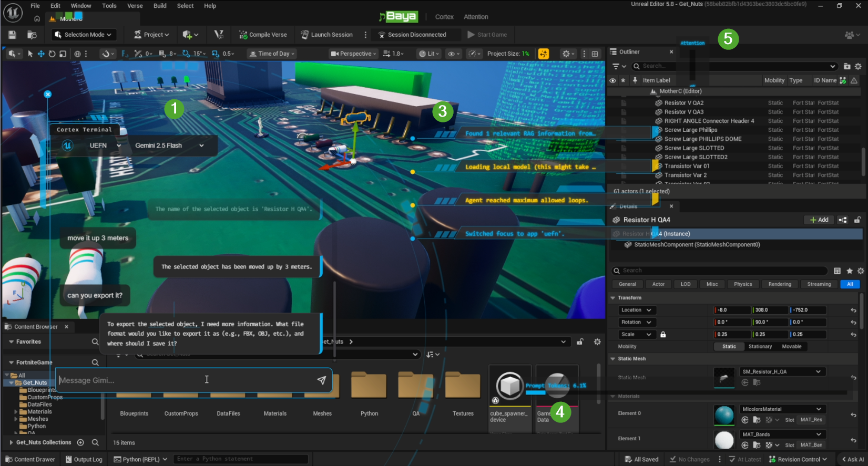The height and width of the screenshot is (466, 868).
Task: Focus the Message Gimi input field
Action: [x=185, y=380]
